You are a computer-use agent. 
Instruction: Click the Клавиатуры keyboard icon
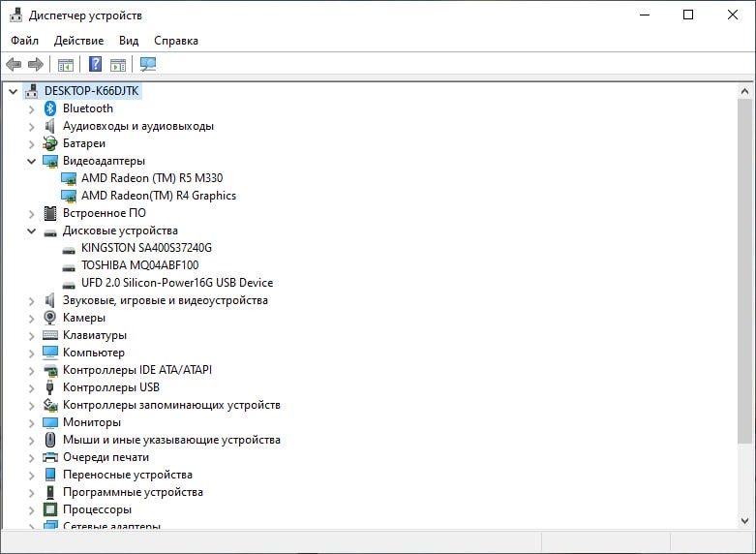coord(50,335)
